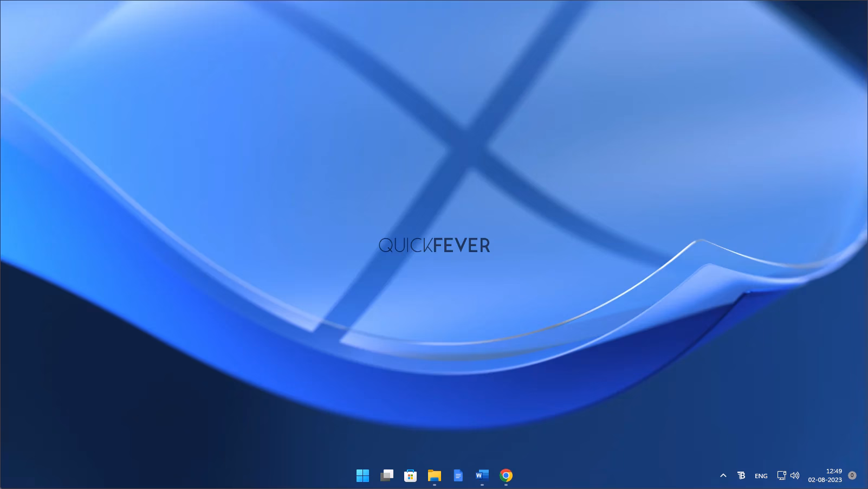The image size is (868, 489).
Task: Expand the hidden system tray icons
Action: pyautogui.click(x=723, y=475)
